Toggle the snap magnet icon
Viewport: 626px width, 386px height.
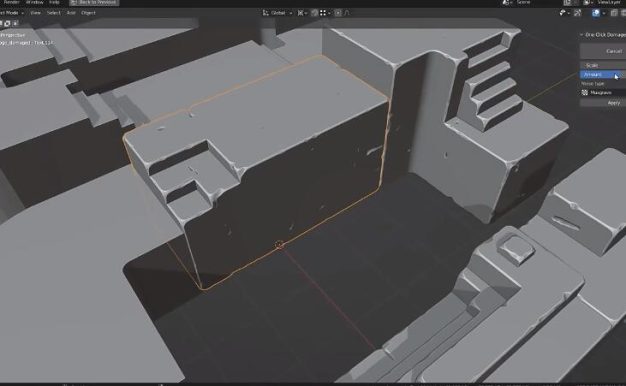pyautogui.click(x=315, y=13)
